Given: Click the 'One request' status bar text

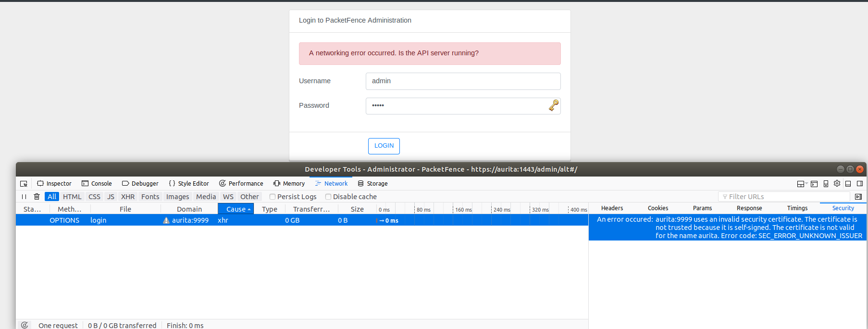Looking at the screenshot, I should (x=58, y=326).
